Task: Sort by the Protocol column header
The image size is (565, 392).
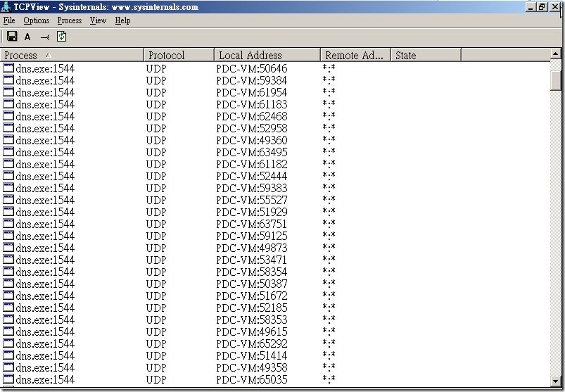Action: [x=179, y=55]
